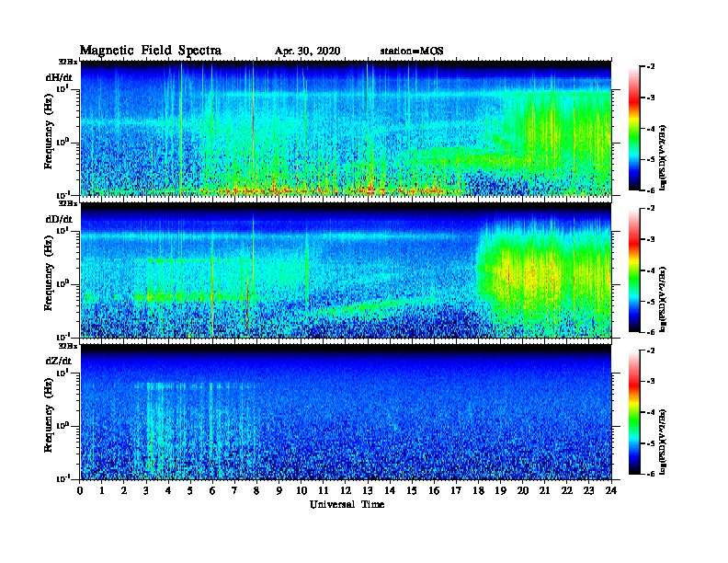This screenshot has width=728, height=563.
Task: Click hour "8" on the Universal Time axis
Action: 256,490
